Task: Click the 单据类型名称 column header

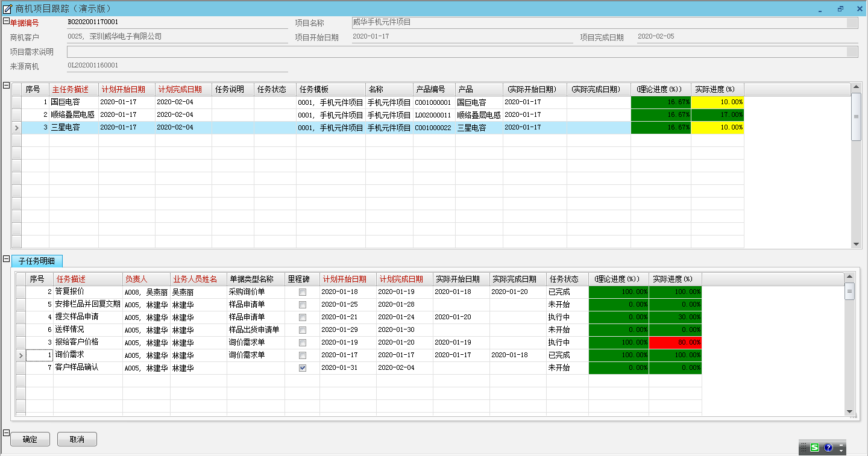Action: (256, 279)
